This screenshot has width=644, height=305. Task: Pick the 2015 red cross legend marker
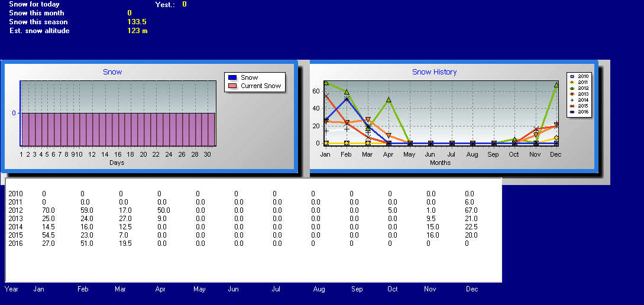click(x=571, y=106)
